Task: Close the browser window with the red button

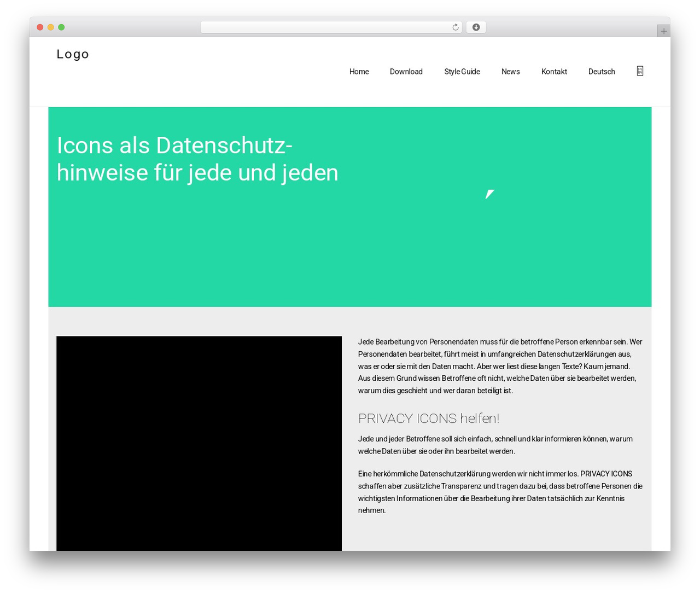Action: pos(40,27)
